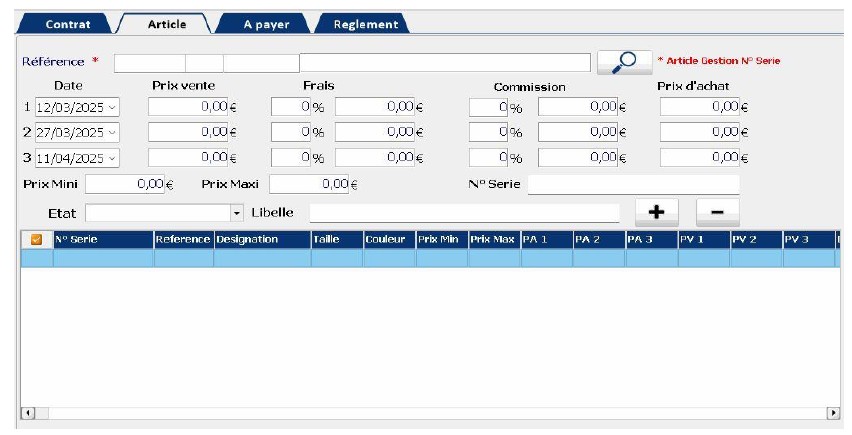Open the Reglement tab
This screenshot has height=435, width=852.
point(365,24)
